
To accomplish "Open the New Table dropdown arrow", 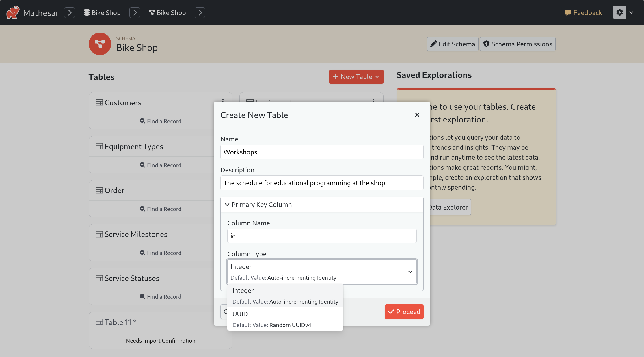I will tap(377, 77).
